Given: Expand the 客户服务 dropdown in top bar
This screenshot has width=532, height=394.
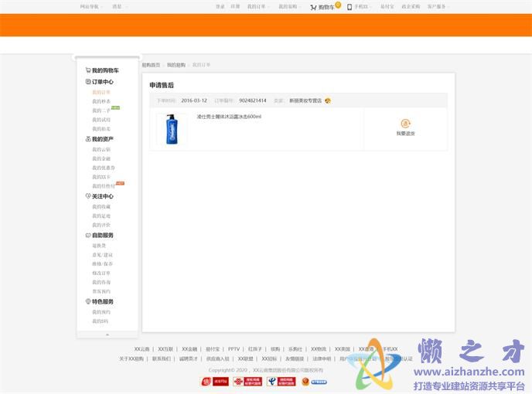Looking at the screenshot, I should coord(438,6).
